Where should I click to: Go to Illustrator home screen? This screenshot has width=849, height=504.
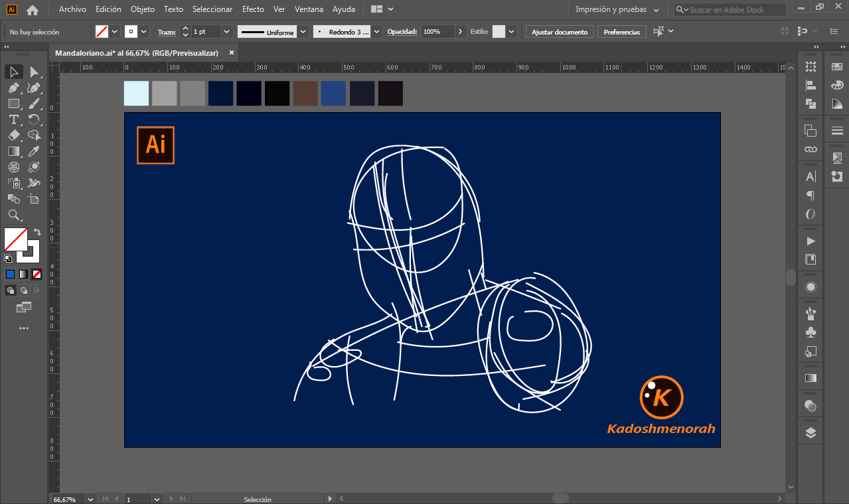point(32,10)
